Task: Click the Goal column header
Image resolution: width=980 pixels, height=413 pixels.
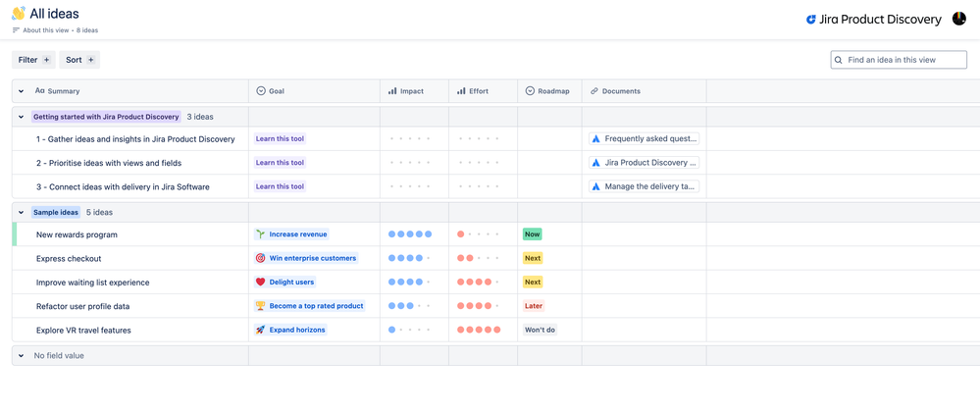Action: coord(314,91)
